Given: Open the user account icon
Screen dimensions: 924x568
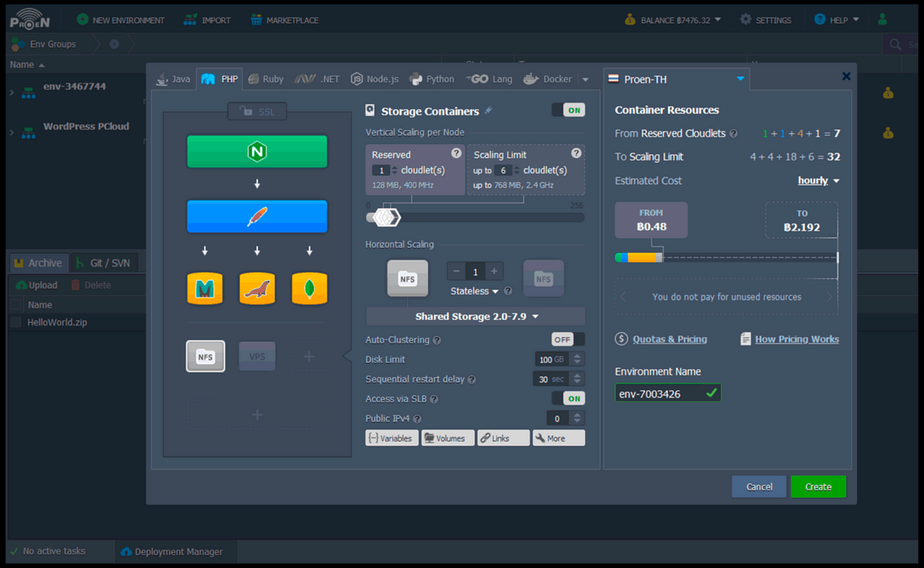Looking at the screenshot, I should coord(882,19).
